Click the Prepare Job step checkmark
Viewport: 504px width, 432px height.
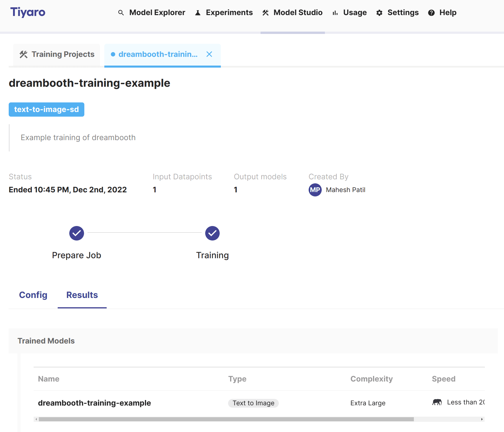pyautogui.click(x=77, y=233)
